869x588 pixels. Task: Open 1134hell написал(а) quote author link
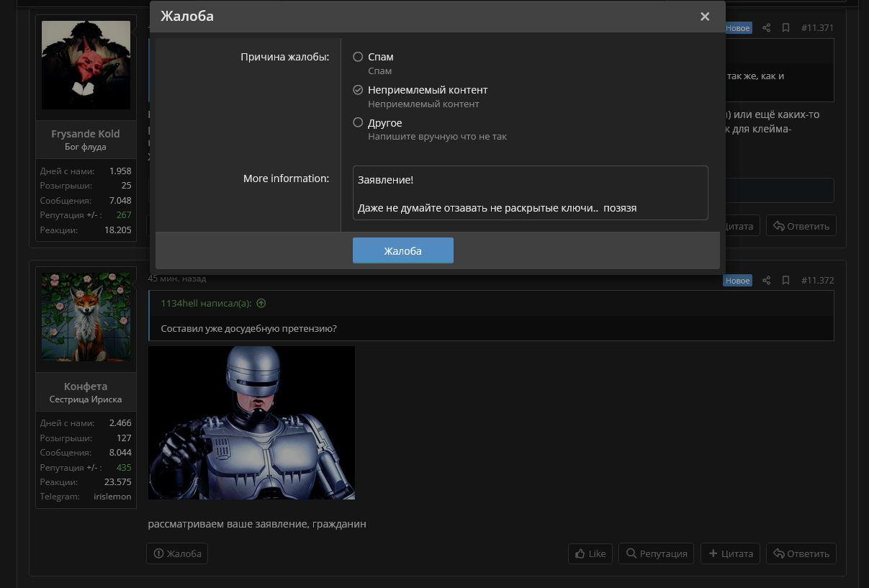[x=206, y=303]
